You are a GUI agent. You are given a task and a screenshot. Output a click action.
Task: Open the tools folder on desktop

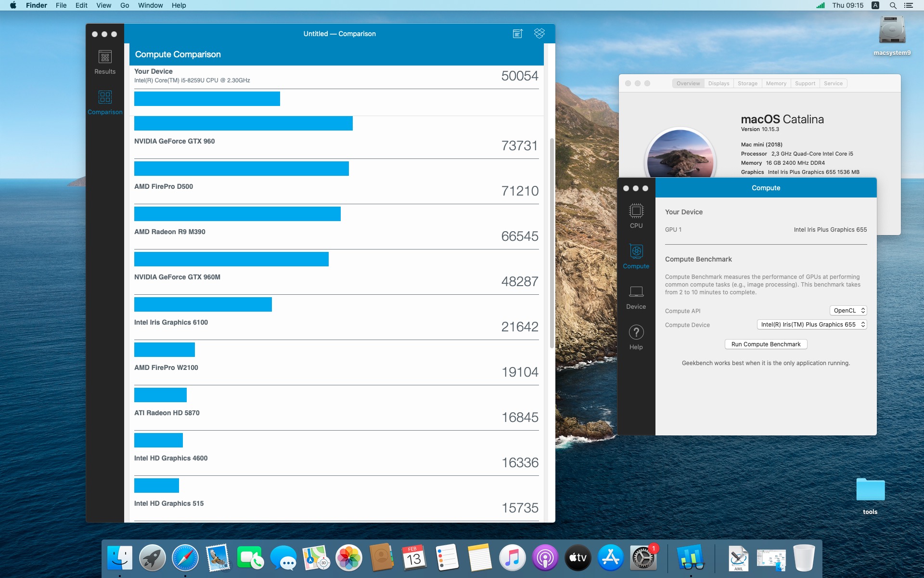coord(870,495)
